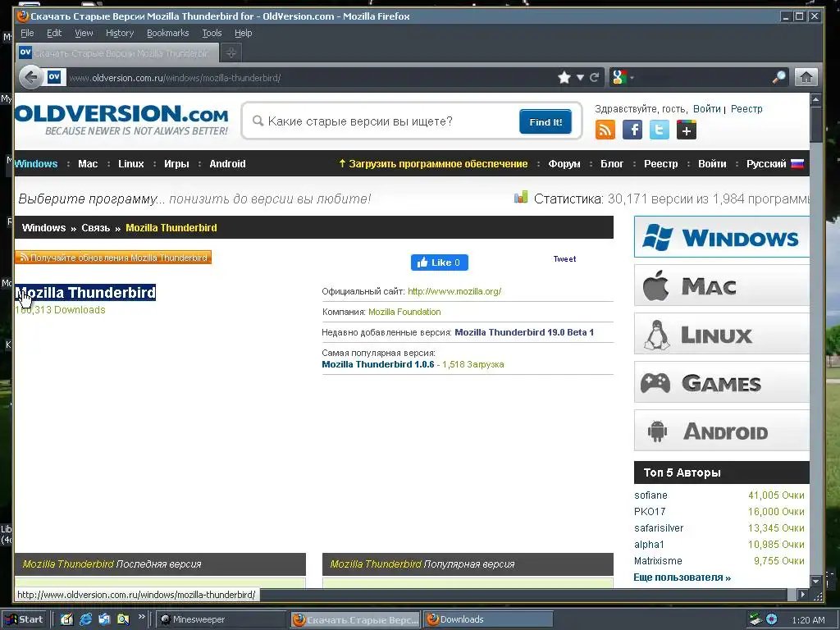The image size is (840, 630).
Task: Select Linux in the site navigation bar
Action: click(x=130, y=164)
